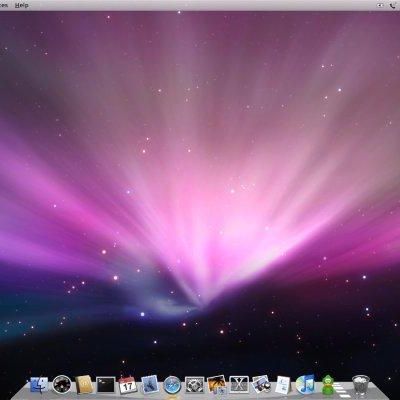Viewport: 400px width, 400px height.
Task: Open the text document icon in dock
Action: click(283, 385)
